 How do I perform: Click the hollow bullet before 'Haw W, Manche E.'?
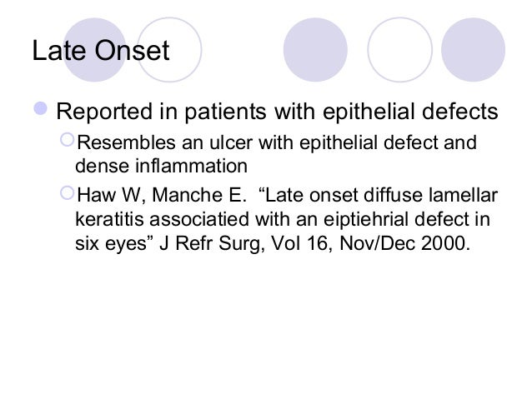(x=67, y=193)
